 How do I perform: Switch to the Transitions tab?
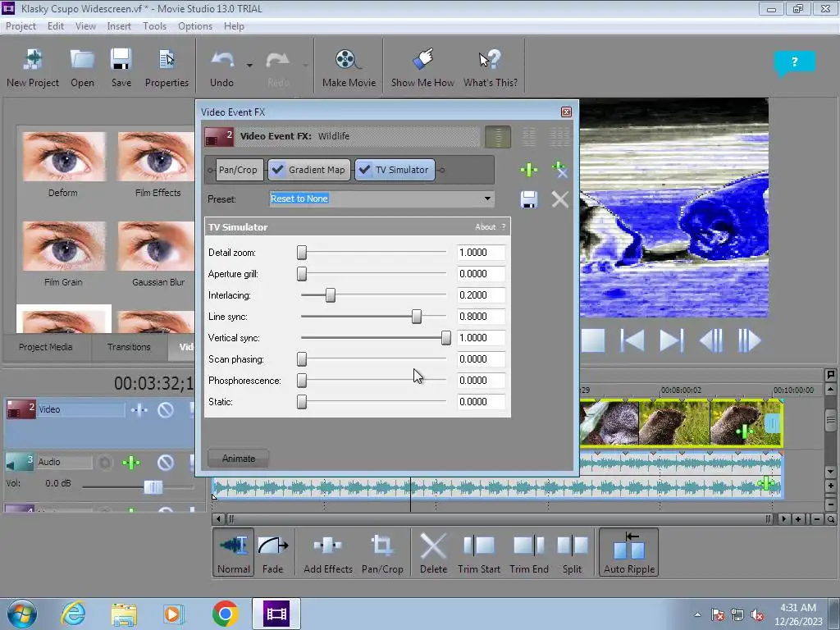click(129, 347)
